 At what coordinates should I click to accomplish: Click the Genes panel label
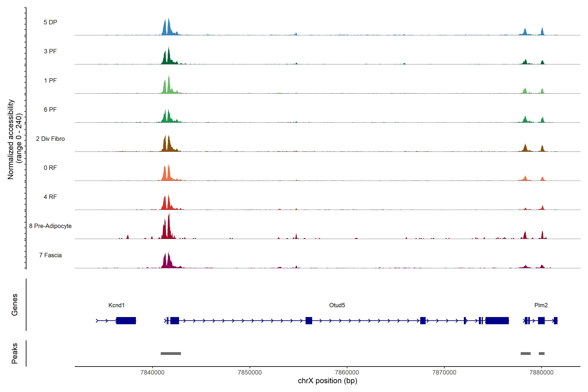click(x=15, y=304)
